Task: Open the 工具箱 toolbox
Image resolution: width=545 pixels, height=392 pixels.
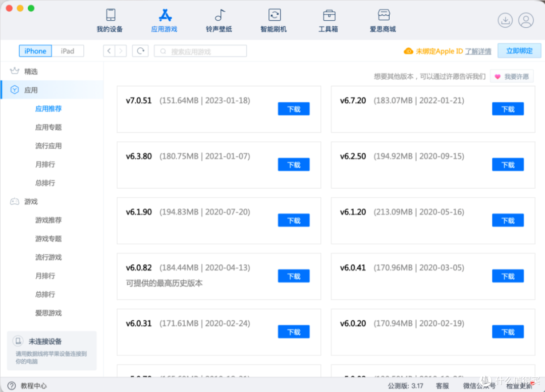Action: pos(329,15)
